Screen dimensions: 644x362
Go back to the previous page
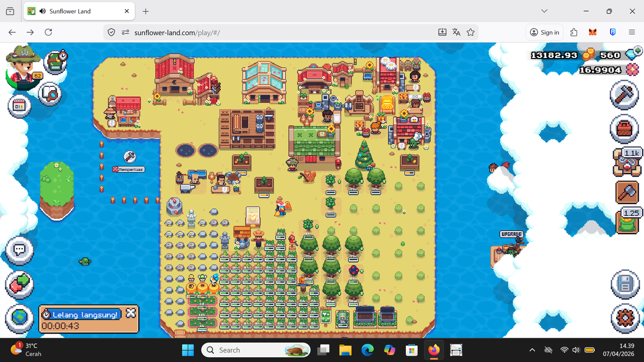point(12,32)
